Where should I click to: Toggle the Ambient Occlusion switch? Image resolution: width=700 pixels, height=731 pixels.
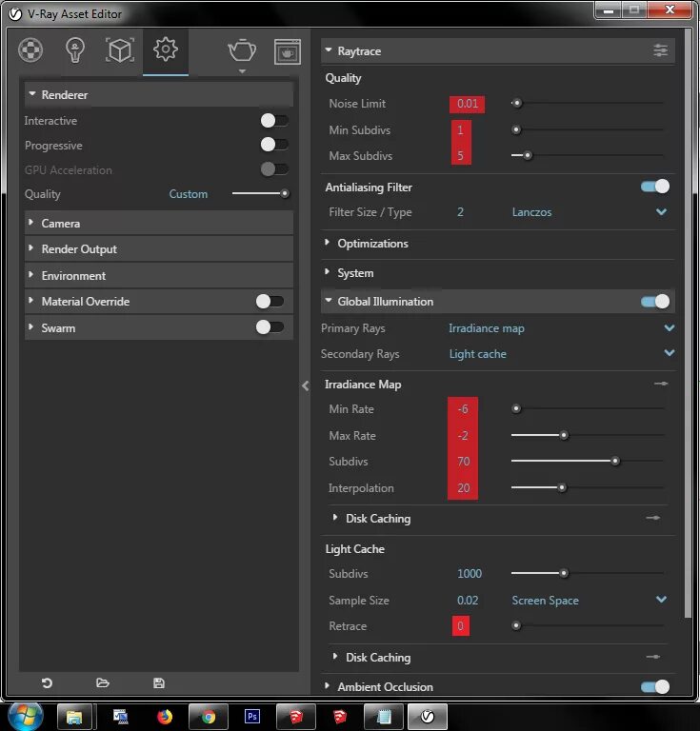click(x=655, y=686)
